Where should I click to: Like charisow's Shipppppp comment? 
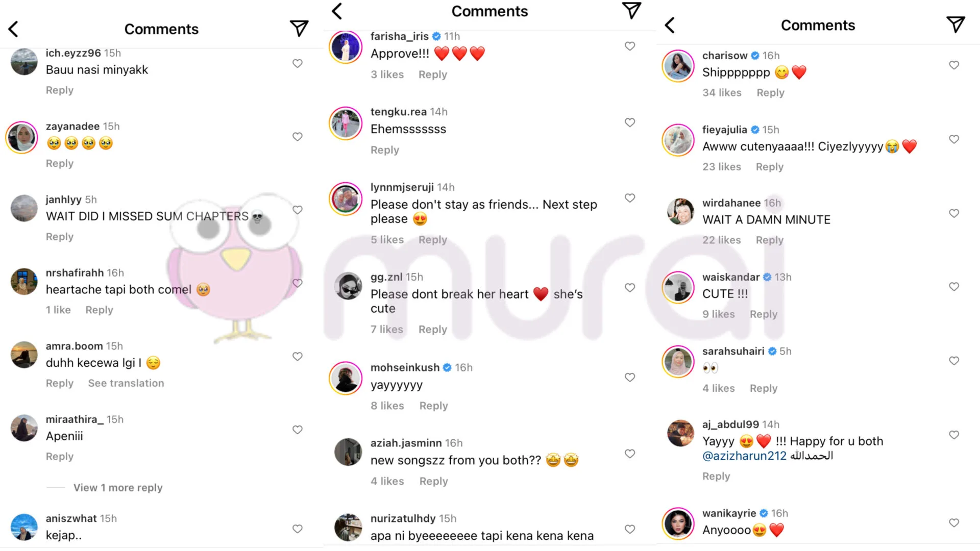954,65
